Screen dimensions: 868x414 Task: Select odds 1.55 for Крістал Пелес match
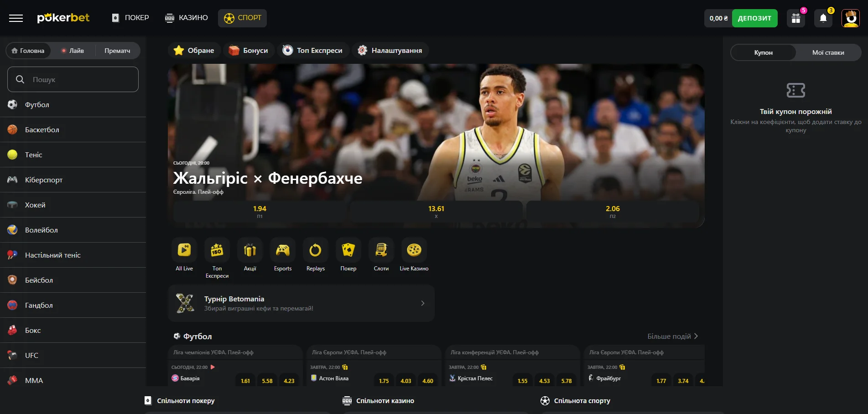pos(523,381)
